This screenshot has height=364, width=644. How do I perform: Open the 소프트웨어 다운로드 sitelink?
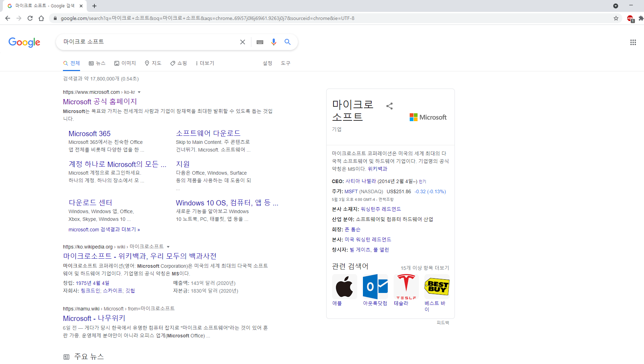tap(208, 133)
